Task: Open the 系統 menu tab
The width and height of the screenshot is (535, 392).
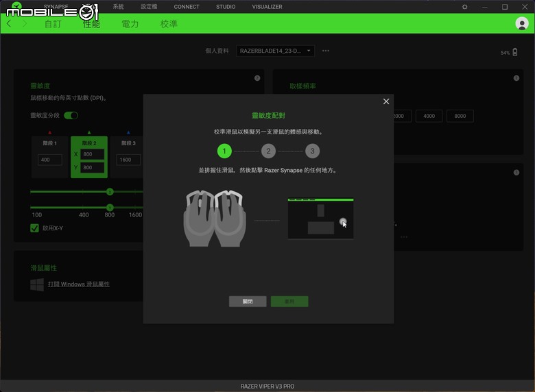Action: tap(119, 6)
